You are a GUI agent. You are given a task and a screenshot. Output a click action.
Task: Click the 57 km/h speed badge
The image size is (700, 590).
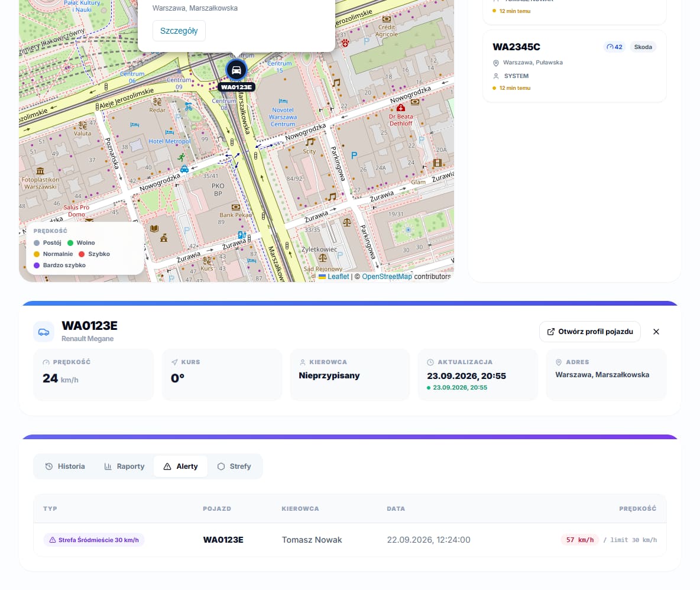coord(580,540)
